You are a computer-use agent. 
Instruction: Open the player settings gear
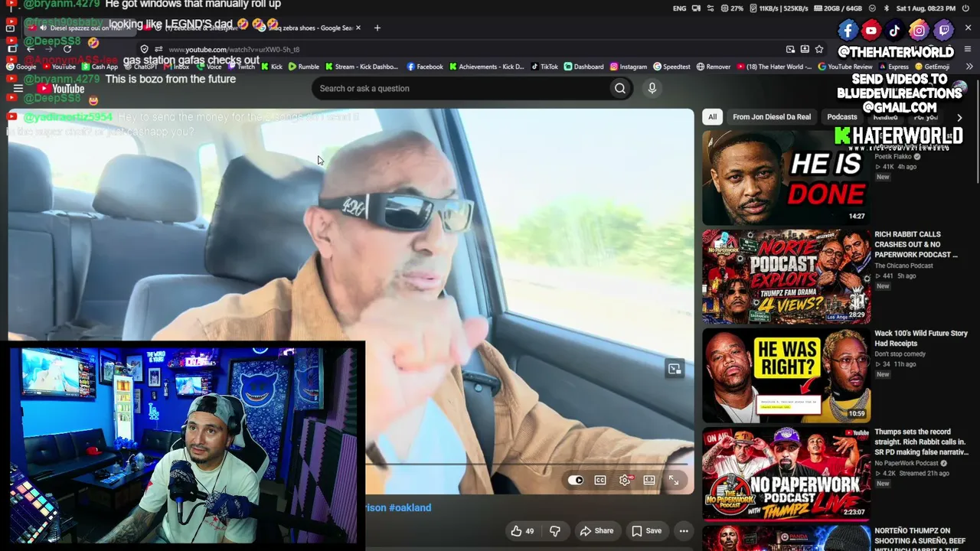[x=625, y=481]
